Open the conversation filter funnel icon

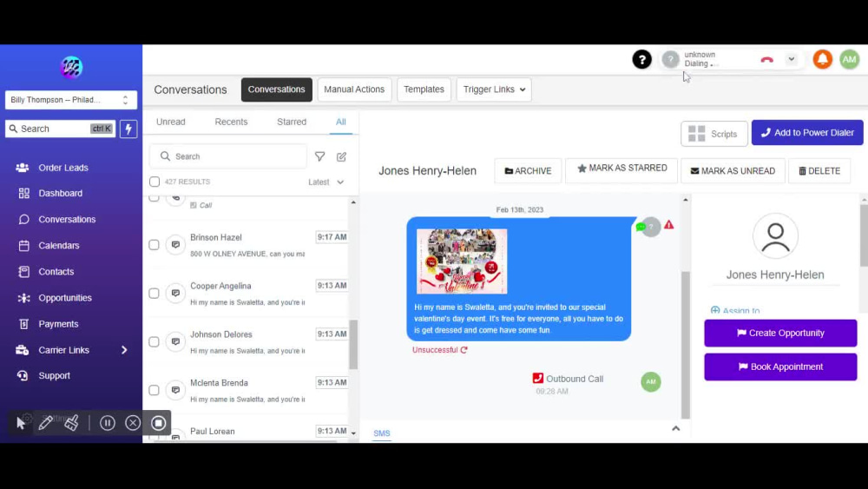click(320, 156)
